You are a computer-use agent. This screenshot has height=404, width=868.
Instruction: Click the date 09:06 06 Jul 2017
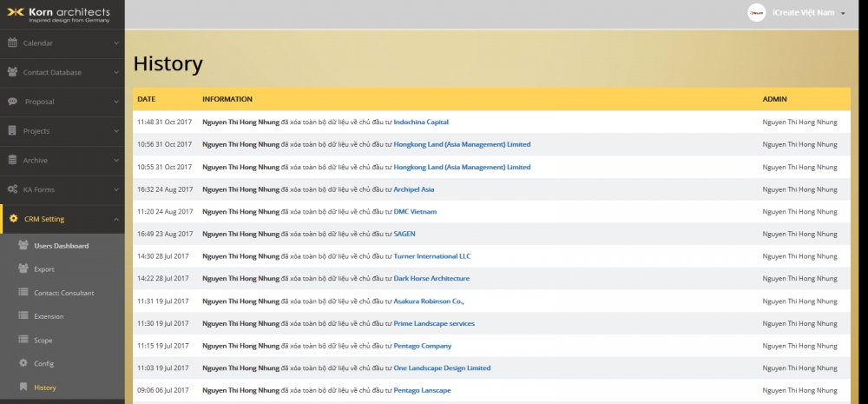point(163,390)
